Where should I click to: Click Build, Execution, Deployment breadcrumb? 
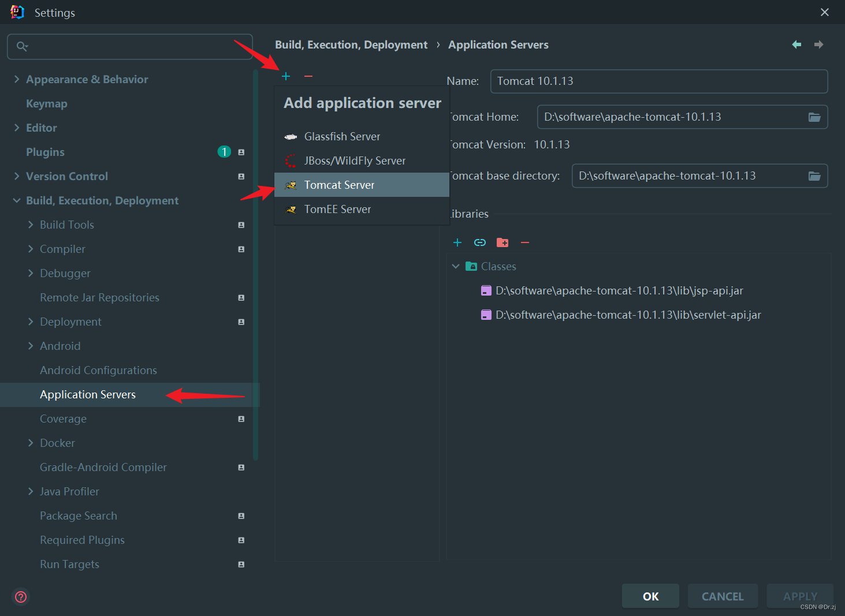[351, 44]
